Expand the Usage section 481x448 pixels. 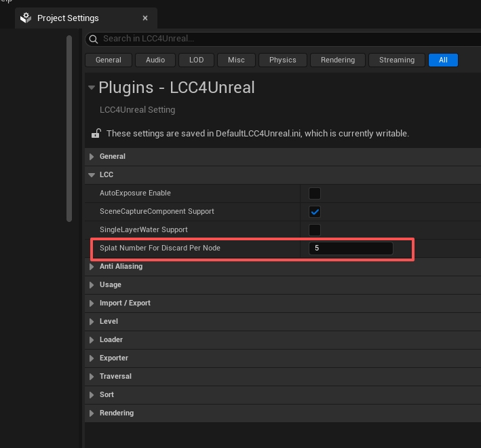tap(92, 285)
